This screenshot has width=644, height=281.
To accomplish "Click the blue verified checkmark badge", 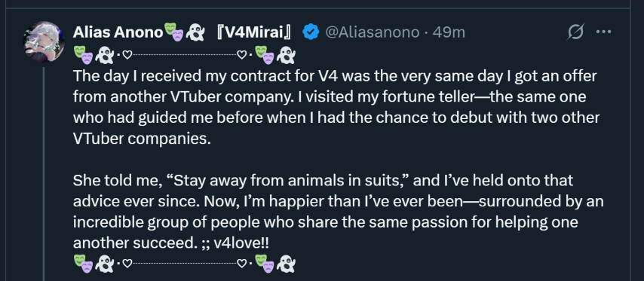I will click(311, 32).
